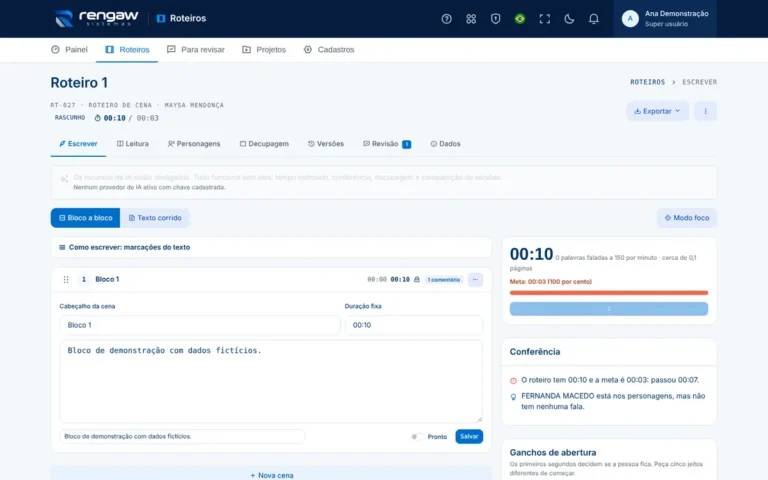768x480 pixels.
Task: Open the more options kebab menu beside Exportar
Action: pyautogui.click(x=705, y=111)
